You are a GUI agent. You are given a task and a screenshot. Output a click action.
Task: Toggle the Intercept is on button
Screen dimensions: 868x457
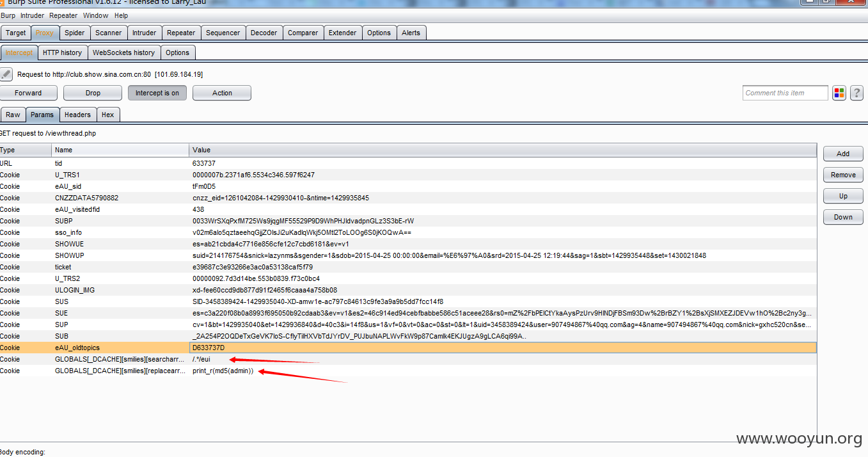tap(157, 93)
